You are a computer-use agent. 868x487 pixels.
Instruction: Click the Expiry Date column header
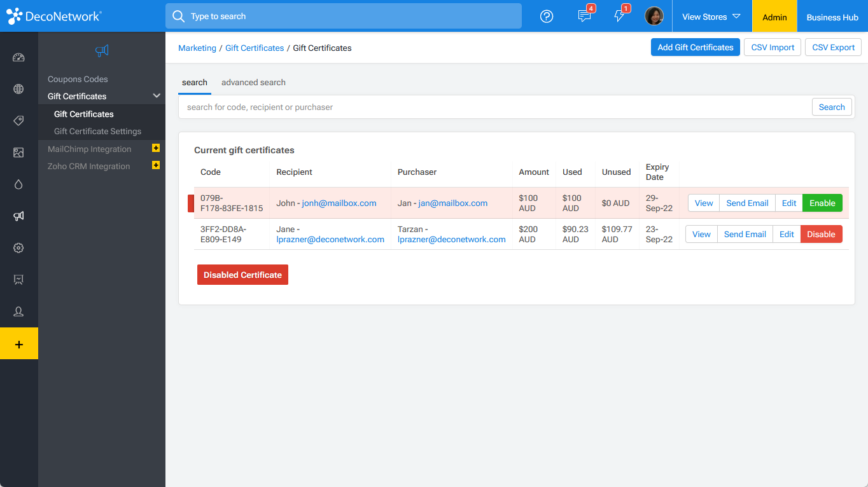point(657,172)
